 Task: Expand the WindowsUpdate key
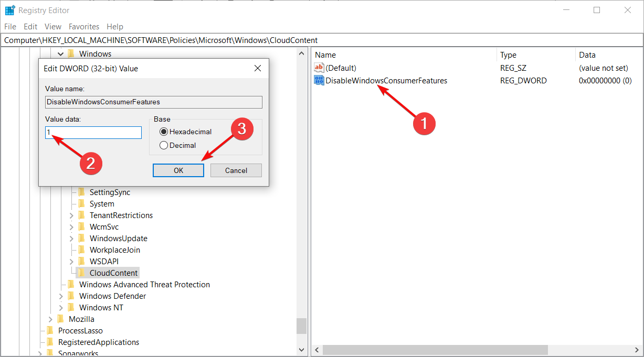71,238
